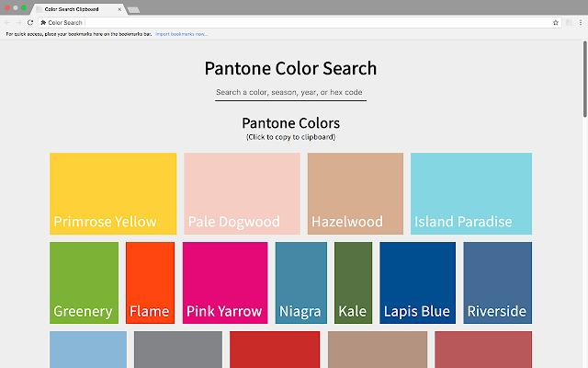Click the color search input field
Viewport: 588px width, 368px height.
coord(290,92)
